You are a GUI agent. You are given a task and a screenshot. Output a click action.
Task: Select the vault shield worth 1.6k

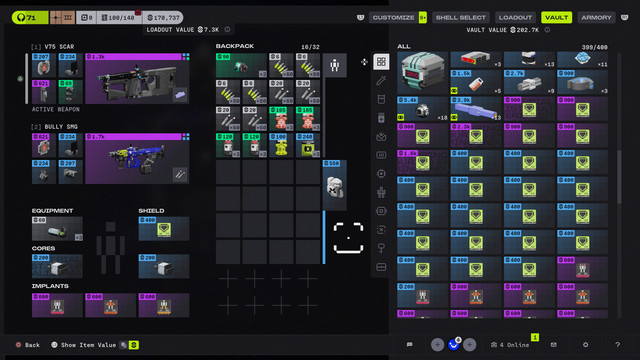click(x=422, y=162)
